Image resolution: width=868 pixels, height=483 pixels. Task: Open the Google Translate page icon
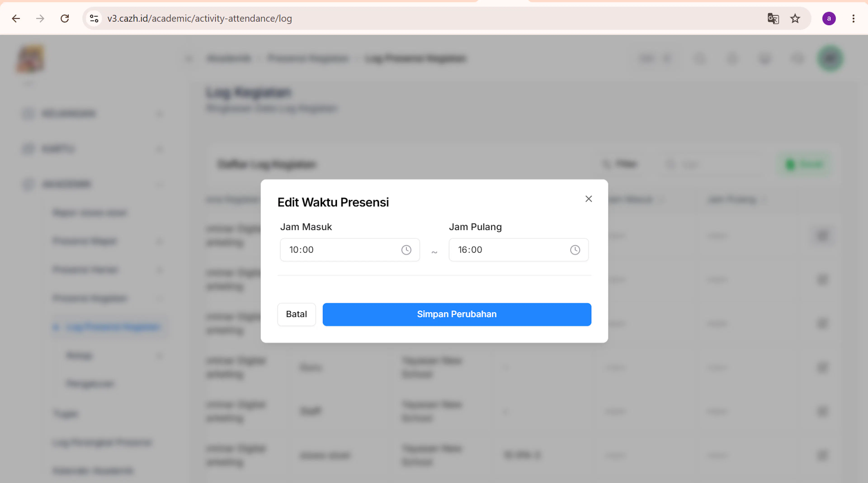coord(773,19)
